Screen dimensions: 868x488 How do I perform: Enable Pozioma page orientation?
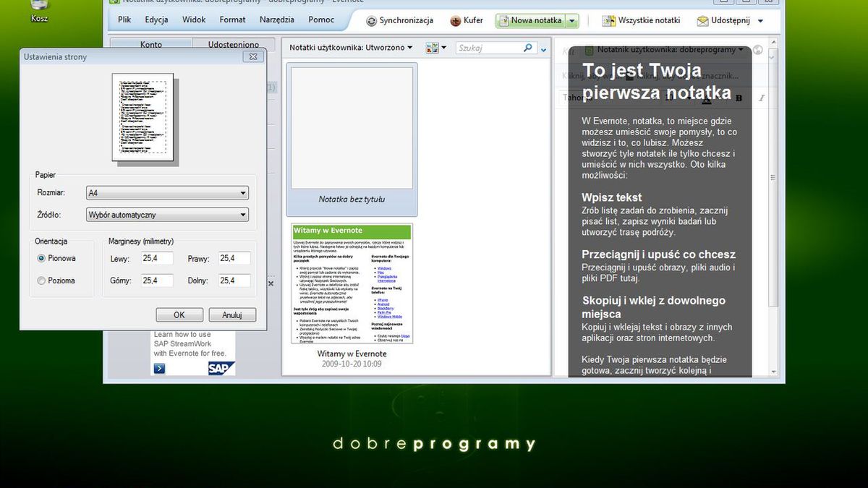point(41,281)
